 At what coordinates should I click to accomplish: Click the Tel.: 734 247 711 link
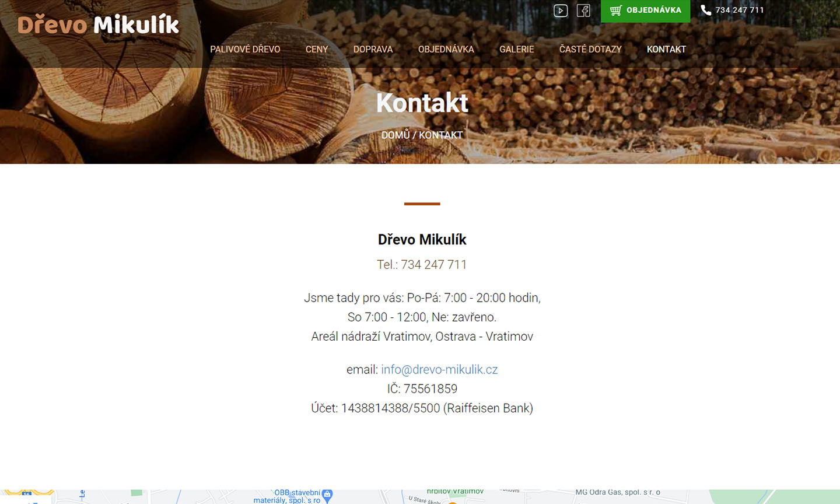[x=422, y=264]
